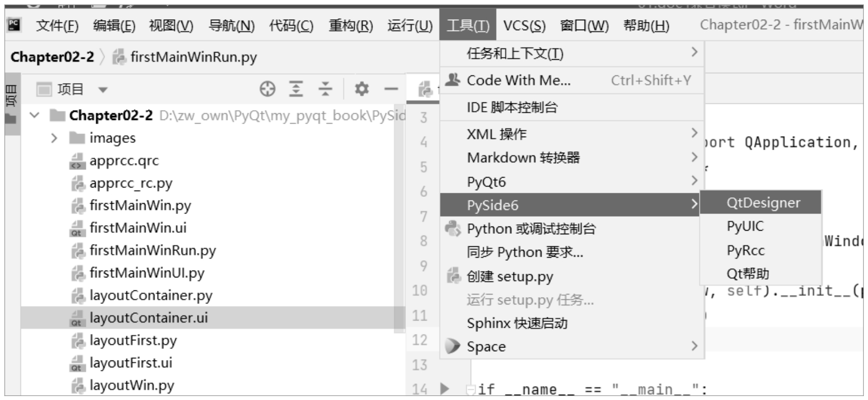Select 同步 Python 要求 menu entry

coord(572,252)
